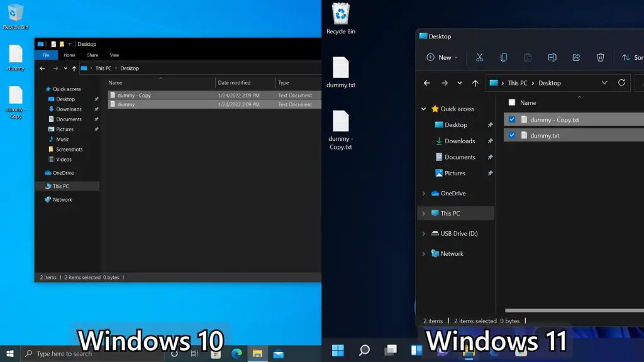Image resolution: width=644 pixels, height=362 pixels.
Task: Click Paste icon in Windows 11 Explorer toolbar
Action: [528, 57]
